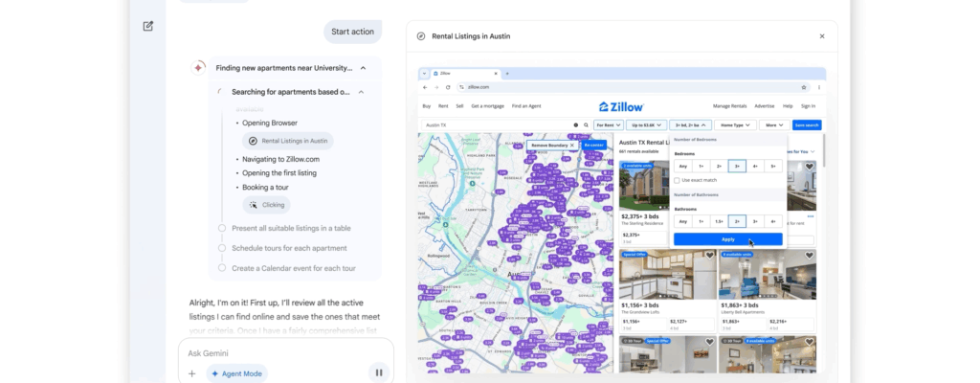
Task: Select 3+ bedrooms option
Action: 737,166
